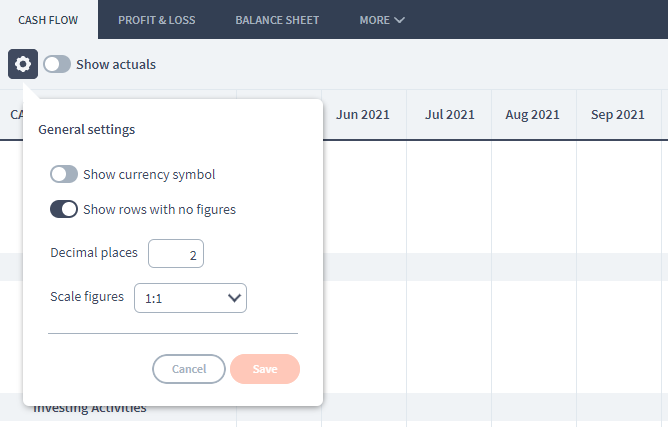Switch to the Profit & Loss tab
The image size is (668, 427).
coord(157,20)
